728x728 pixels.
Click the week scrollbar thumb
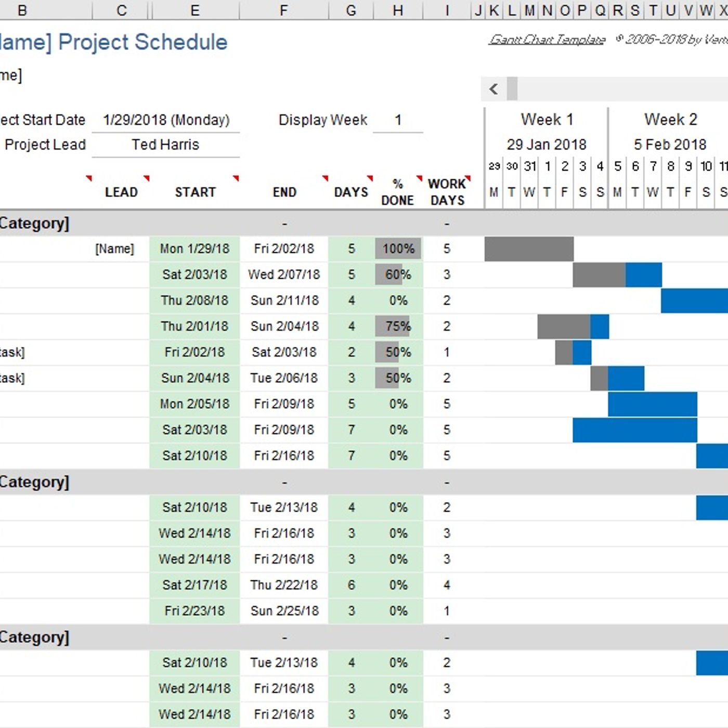pyautogui.click(x=512, y=89)
